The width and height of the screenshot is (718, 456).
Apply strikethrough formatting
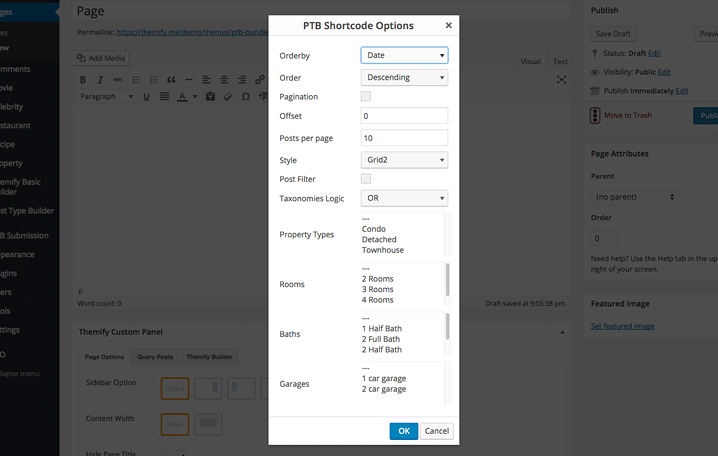118,80
